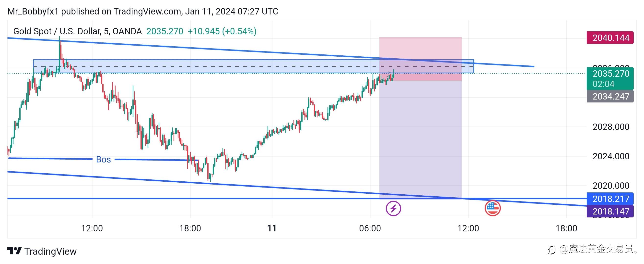Click the date label "11" on time axis
This screenshot has width=644, height=264.
(272, 228)
